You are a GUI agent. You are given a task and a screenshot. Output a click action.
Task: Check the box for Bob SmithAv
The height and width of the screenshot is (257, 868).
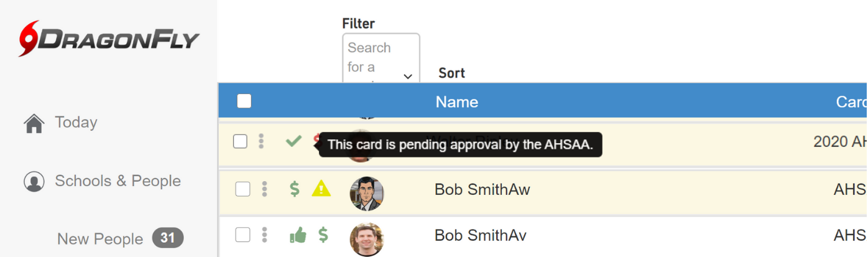tap(242, 235)
